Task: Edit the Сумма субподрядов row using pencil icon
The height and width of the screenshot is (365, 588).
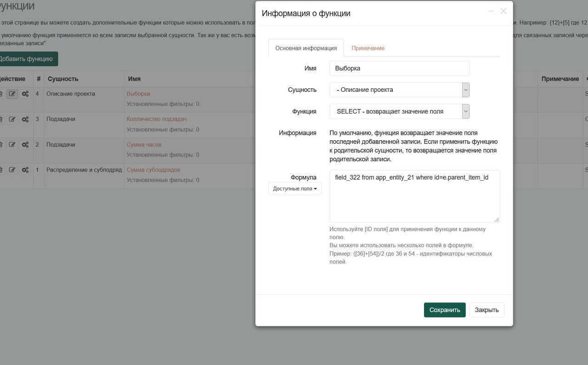Action: [x=12, y=170]
